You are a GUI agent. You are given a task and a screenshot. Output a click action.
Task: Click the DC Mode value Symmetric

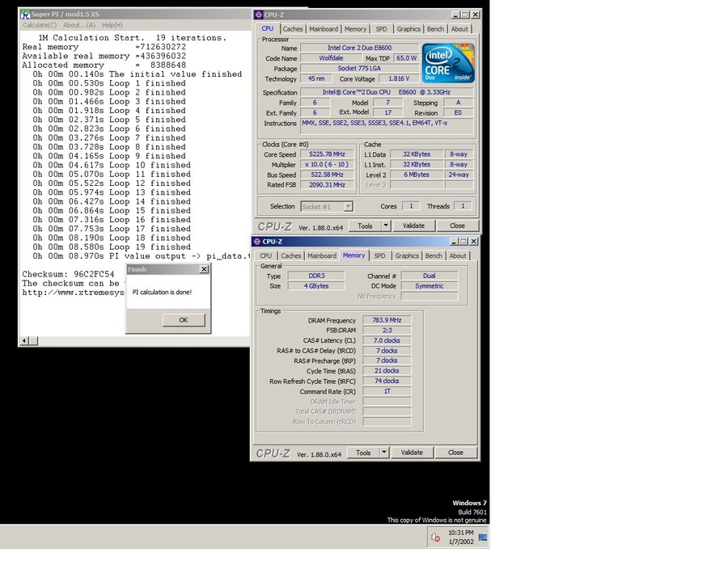tap(430, 286)
